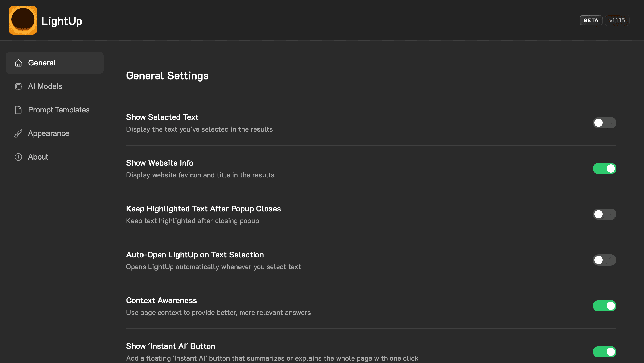Click the BETA badge
Image resolution: width=644 pixels, height=363 pixels.
[591, 20]
